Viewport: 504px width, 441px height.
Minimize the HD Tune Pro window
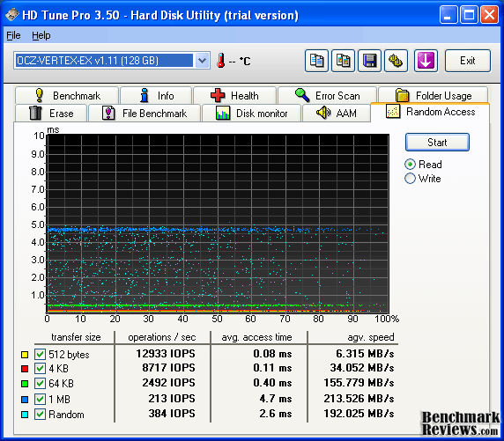(448, 14)
